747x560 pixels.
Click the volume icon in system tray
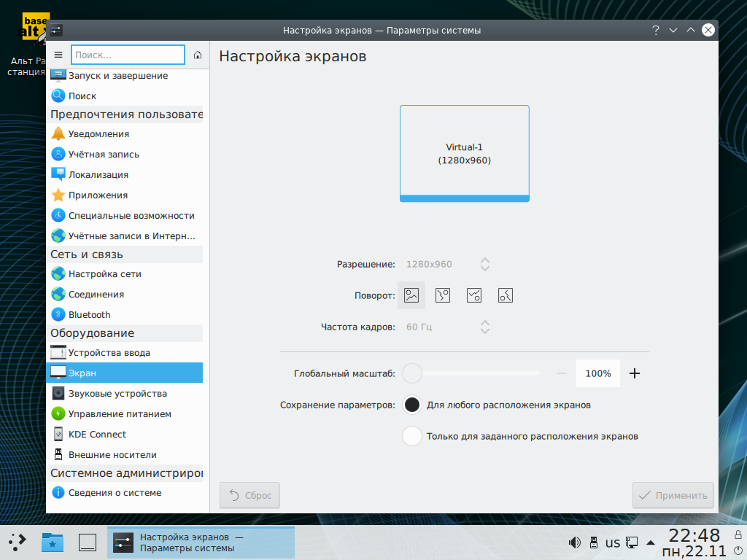575,542
